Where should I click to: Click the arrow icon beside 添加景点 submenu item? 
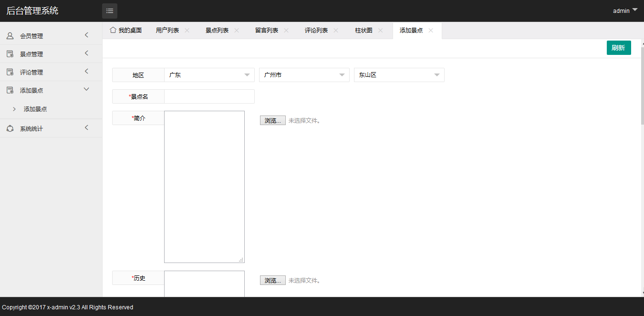coord(14,109)
